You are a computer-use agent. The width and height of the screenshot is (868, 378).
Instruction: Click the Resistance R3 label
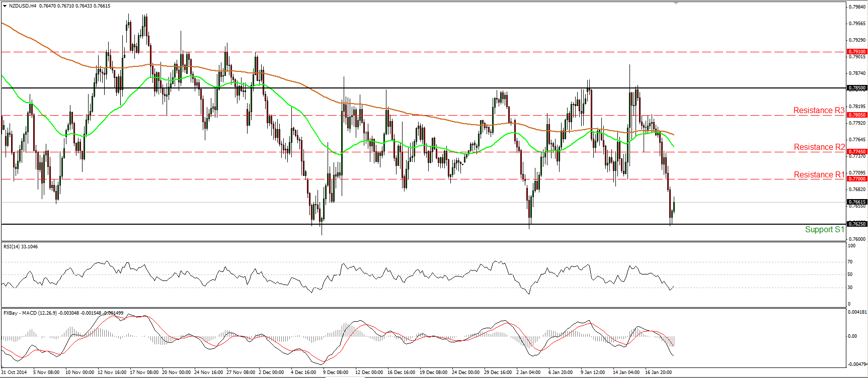(x=819, y=110)
